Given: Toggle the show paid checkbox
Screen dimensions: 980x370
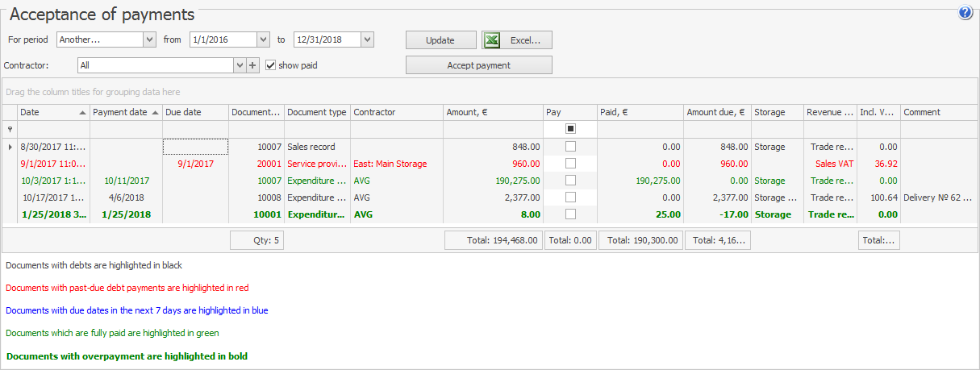Looking at the screenshot, I should tap(271, 65).
